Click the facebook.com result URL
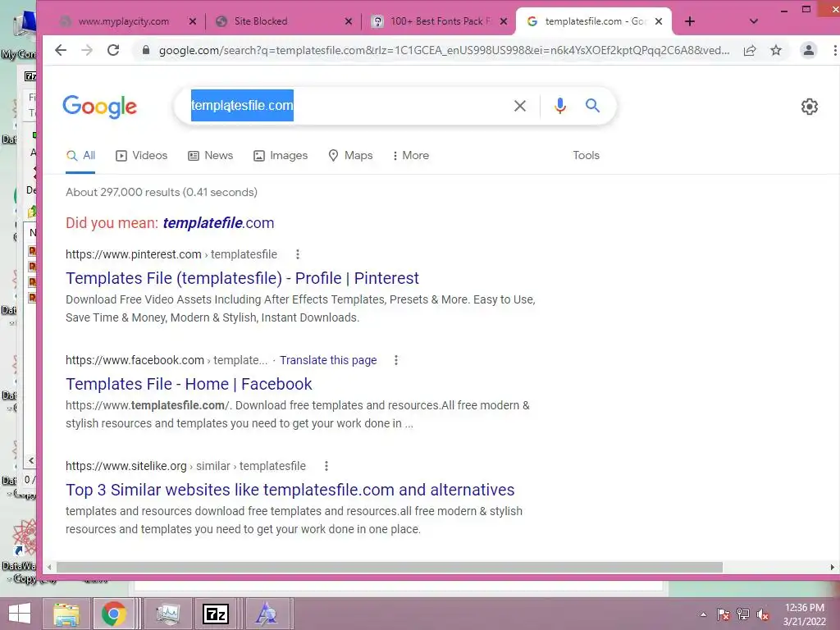Viewport: 840px width, 630px height. [x=166, y=361]
